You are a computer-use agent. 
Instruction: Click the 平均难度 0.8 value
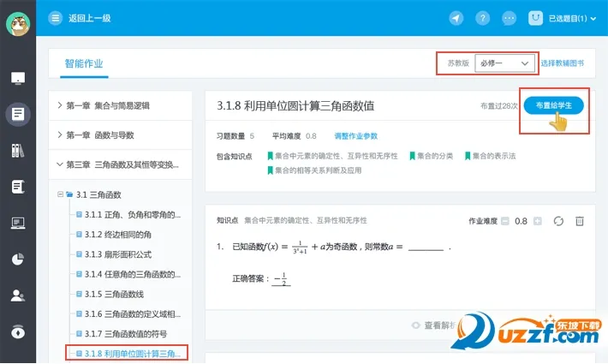(311, 136)
